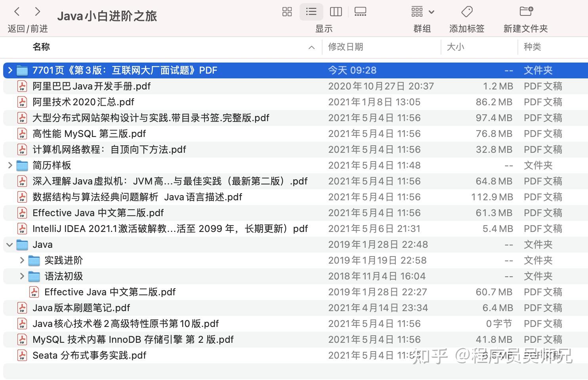Select the 语法初级 folder icon
Screen dimensions: 588x380
tap(34, 277)
